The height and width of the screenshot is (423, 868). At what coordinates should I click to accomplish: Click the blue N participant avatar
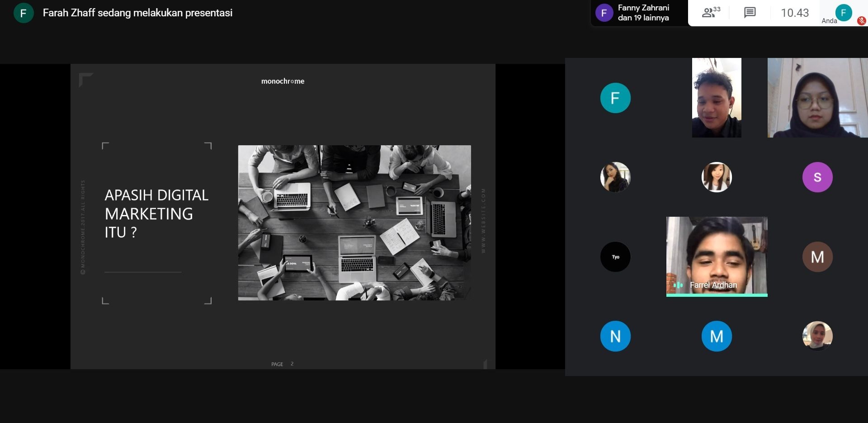pyautogui.click(x=615, y=336)
